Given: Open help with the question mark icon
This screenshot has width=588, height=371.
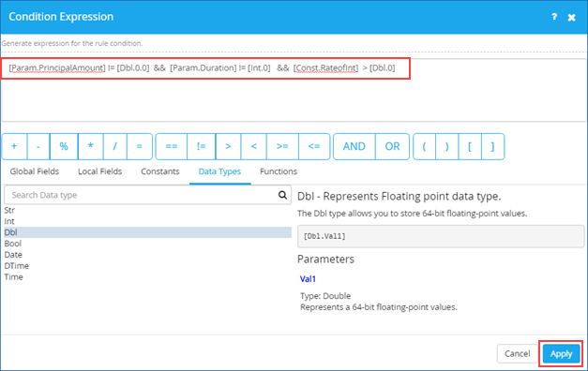Looking at the screenshot, I should pos(554,17).
